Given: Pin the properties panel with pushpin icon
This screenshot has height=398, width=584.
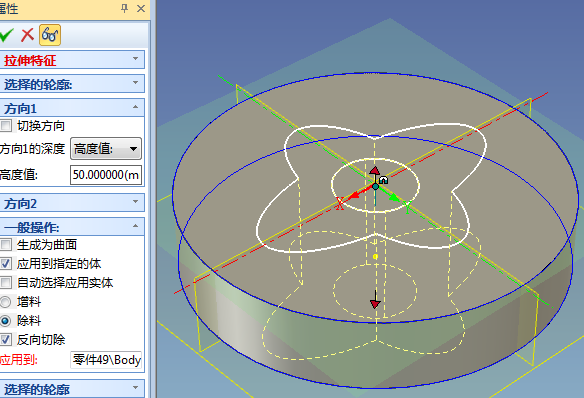Looking at the screenshot, I should (124, 8).
